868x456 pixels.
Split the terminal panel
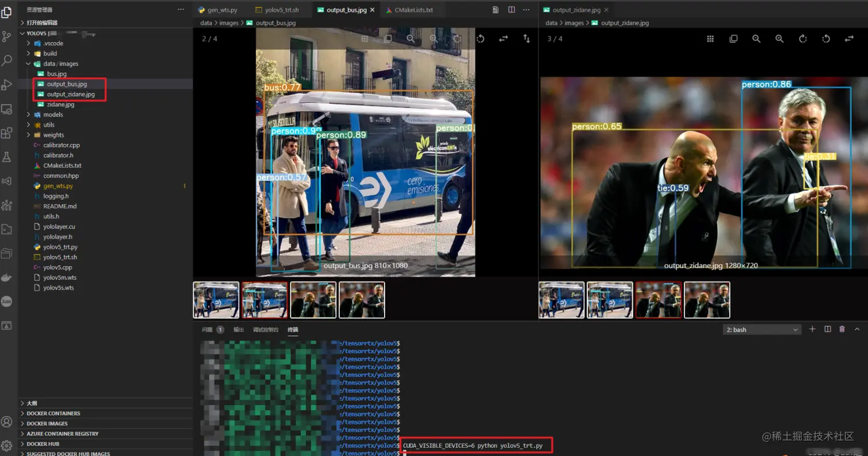pyautogui.click(x=827, y=329)
